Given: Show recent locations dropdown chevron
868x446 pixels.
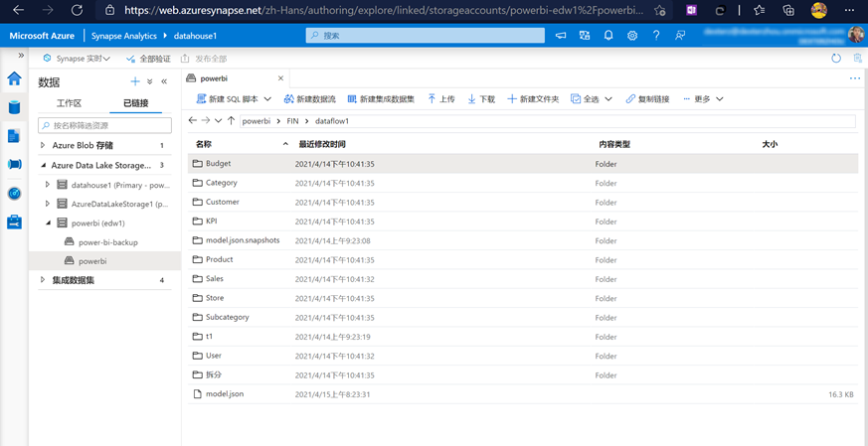Looking at the screenshot, I should [x=218, y=120].
